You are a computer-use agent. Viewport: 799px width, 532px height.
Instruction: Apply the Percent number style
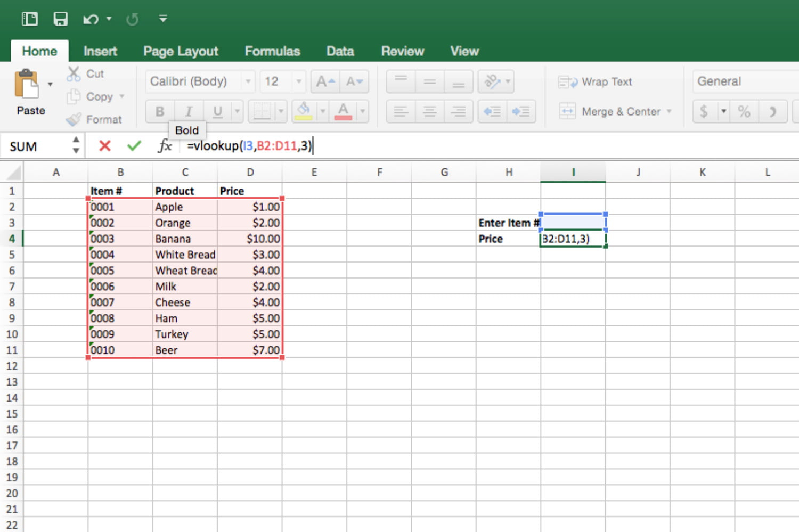point(744,111)
